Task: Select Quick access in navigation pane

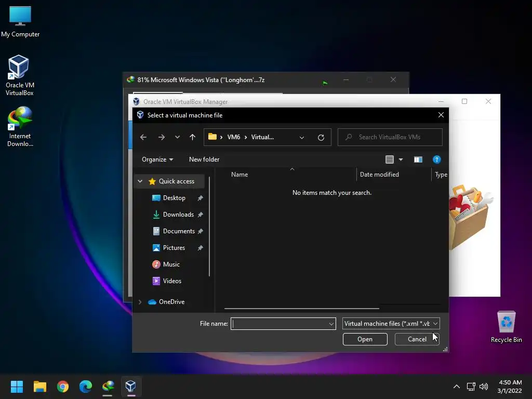Action: (x=177, y=181)
